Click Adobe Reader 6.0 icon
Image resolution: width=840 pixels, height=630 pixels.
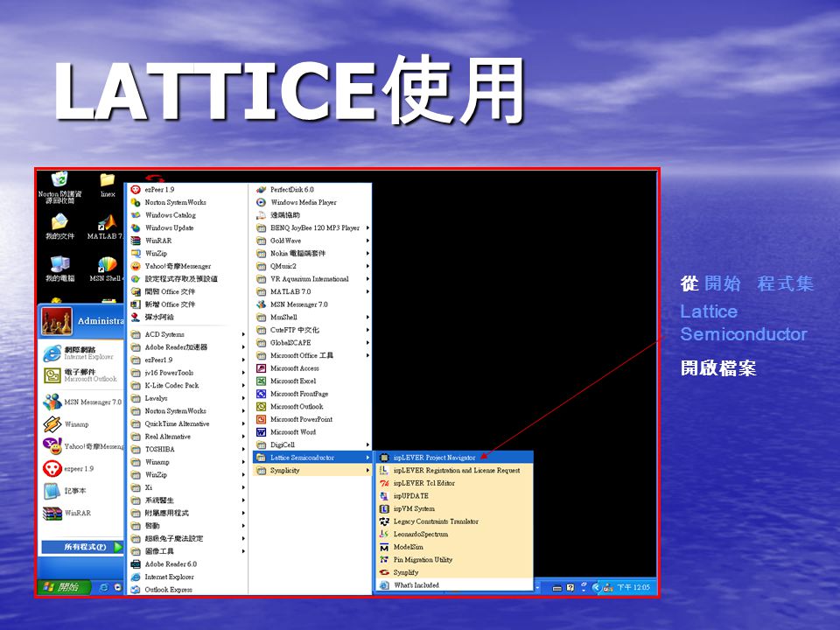click(x=136, y=564)
